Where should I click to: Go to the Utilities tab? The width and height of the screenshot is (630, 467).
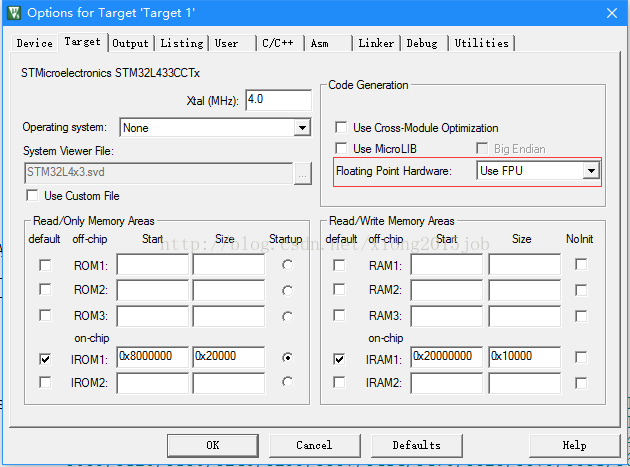pyautogui.click(x=481, y=43)
